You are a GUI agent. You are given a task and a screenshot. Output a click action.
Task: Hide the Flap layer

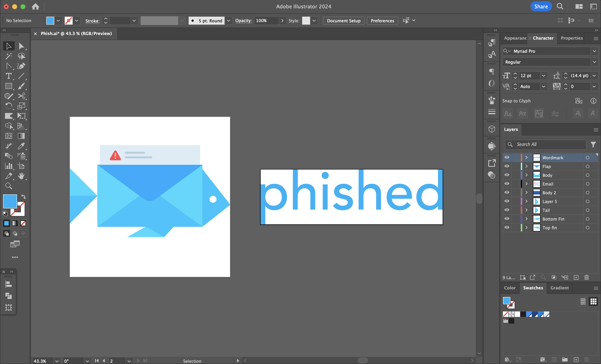pos(507,166)
